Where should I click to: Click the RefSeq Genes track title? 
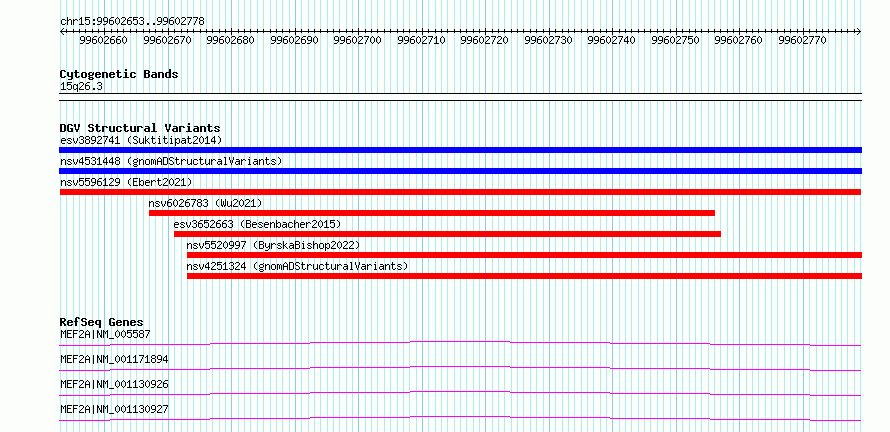(102, 322)
